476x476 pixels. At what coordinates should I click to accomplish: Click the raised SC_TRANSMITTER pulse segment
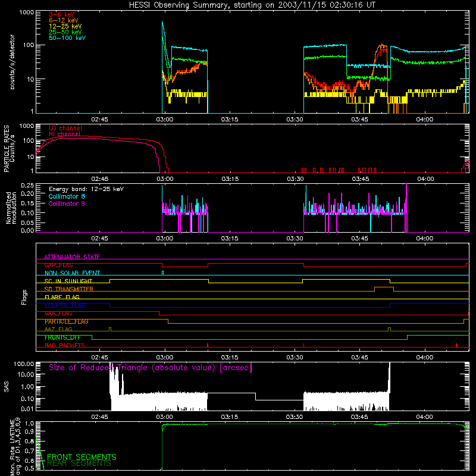coord(384,287)
